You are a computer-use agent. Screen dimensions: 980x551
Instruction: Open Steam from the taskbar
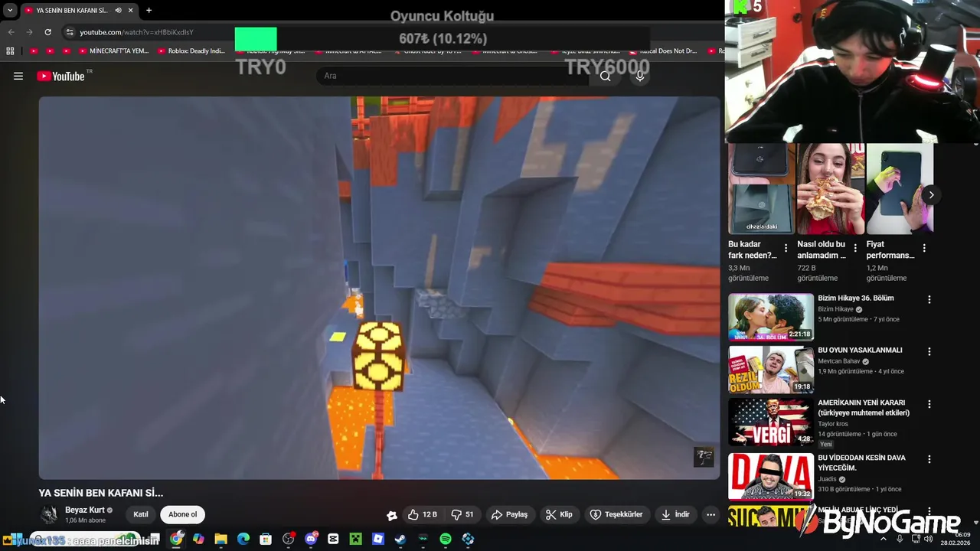pos(400,539)
